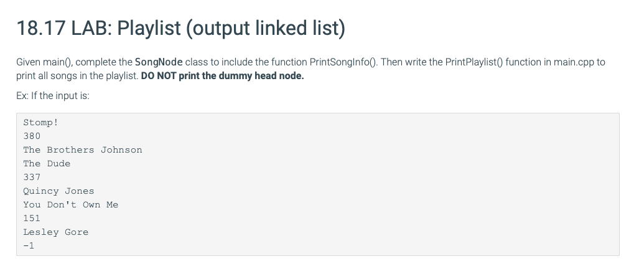Viewport: 644px width, 261px height.
Task: Click "Given main()" at the start of the description
Action: pos(44,62)
